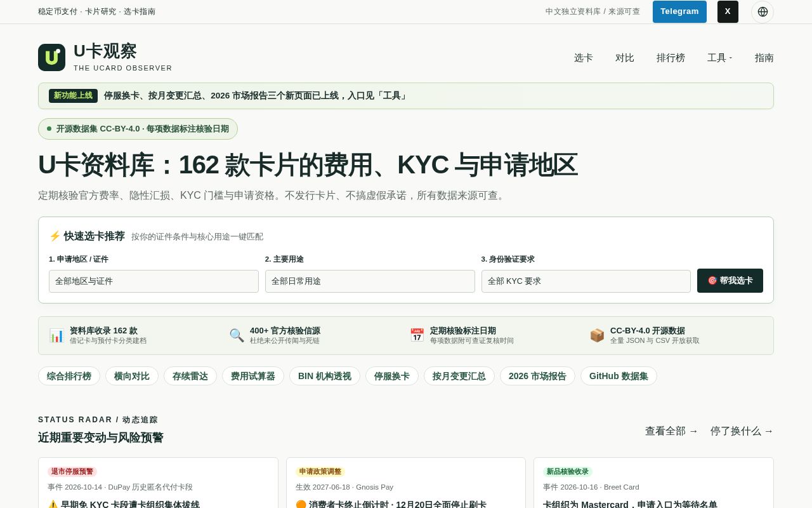Image resolution: width=812 pixels, height=508 pixels.
Task: Expand the 工具 navigation menu
Action: point(719,58)
